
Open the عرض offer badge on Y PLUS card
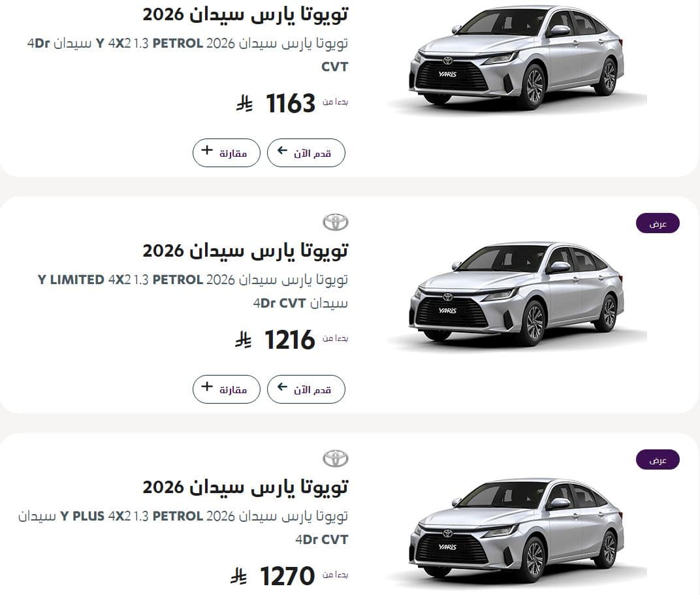tap(658, 460)
